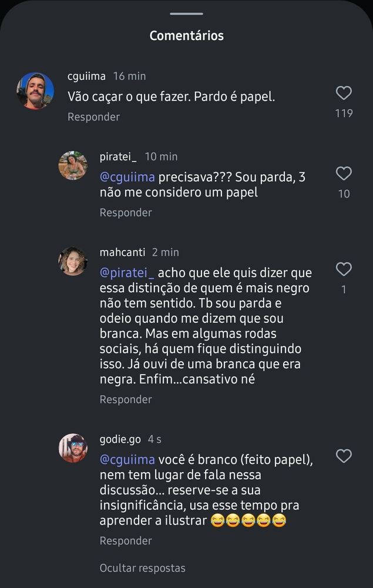The image size is (373, 588).
Task: Click Responder under mahcanti's comment
Action: pyautogui.click(x=126, y=400)
